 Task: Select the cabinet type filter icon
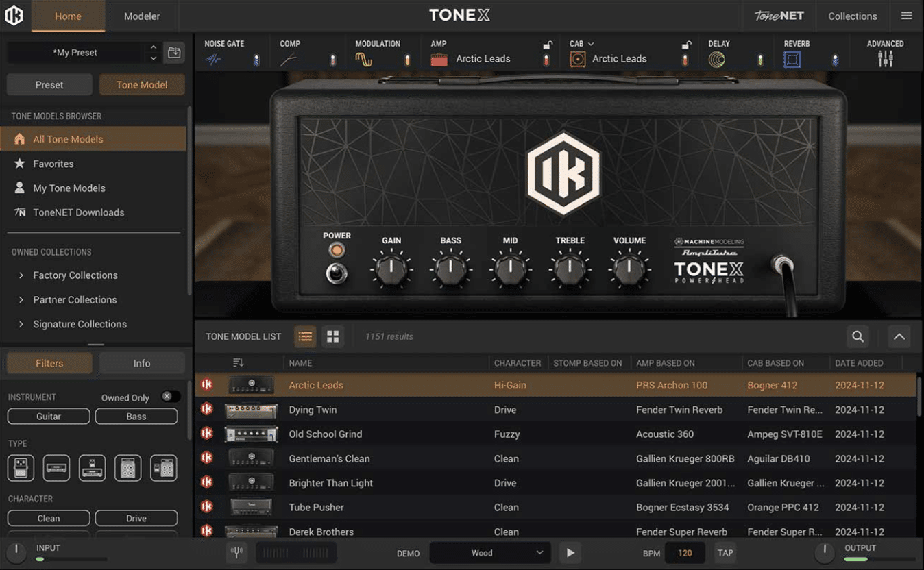click(127, 468)
